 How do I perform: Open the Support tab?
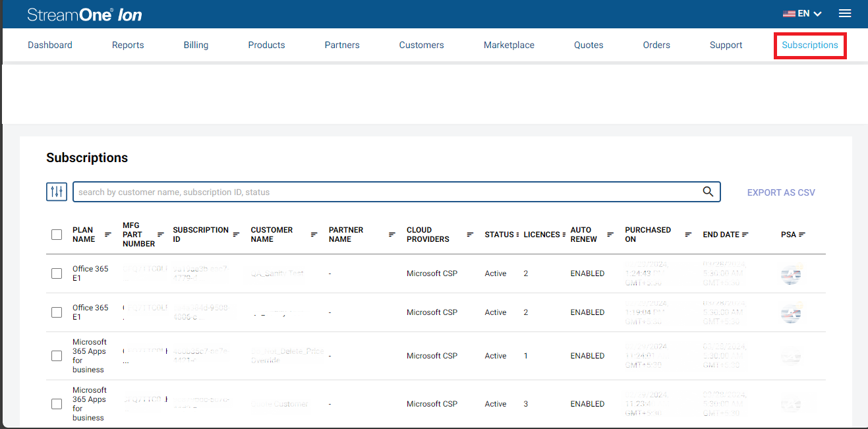(x=726, y=45)
